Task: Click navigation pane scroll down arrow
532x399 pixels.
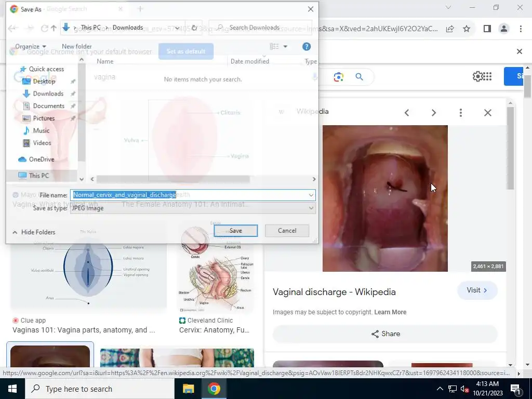Action: click(82, 179)
